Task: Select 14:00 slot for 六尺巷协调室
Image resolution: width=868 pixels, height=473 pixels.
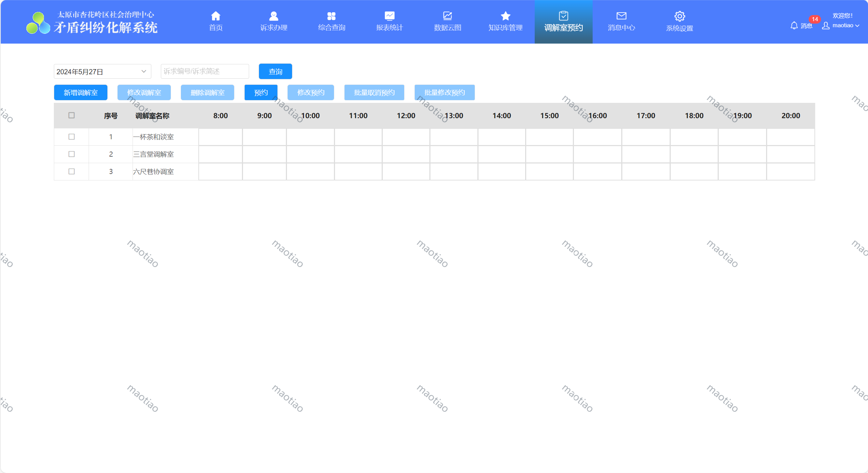Action: (502, 172)
